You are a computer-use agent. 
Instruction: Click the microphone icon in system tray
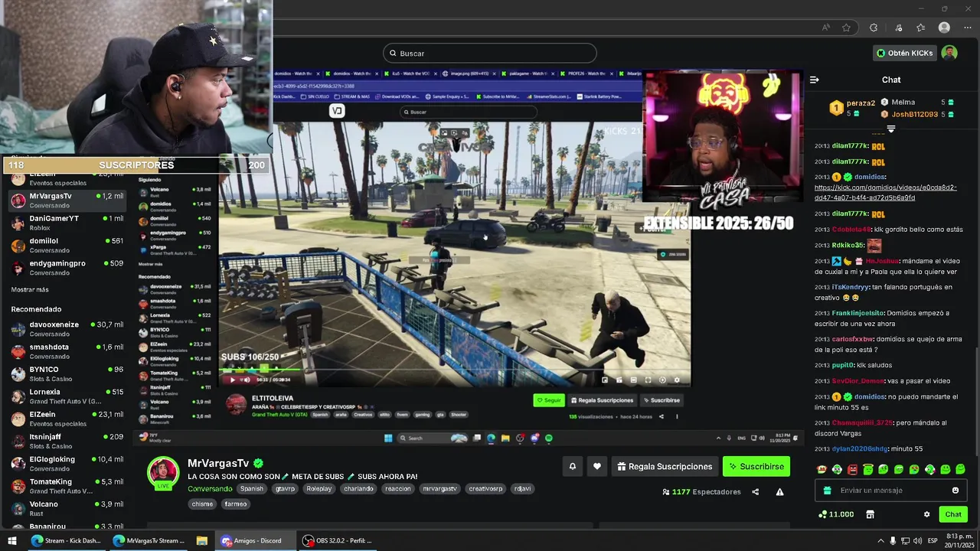point(893,540)
